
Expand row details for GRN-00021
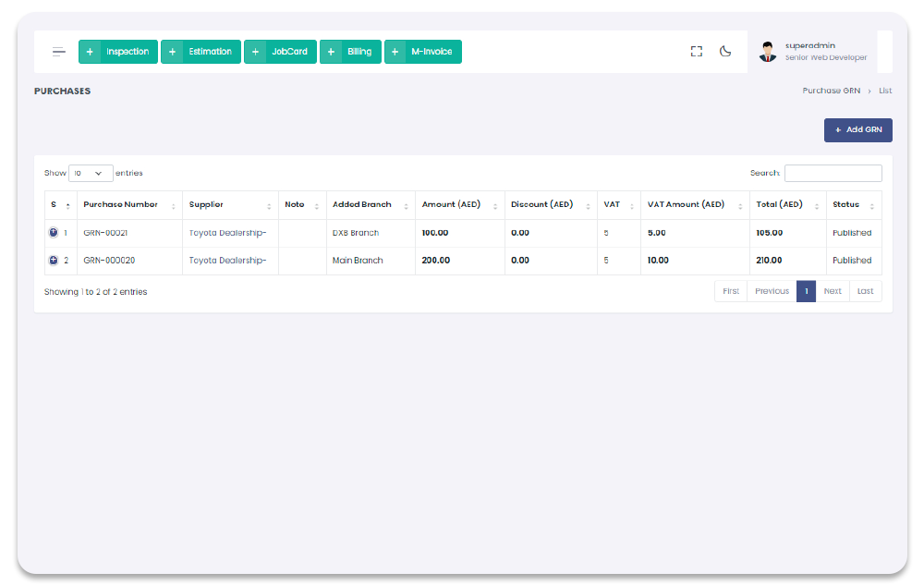click(53, 233)
